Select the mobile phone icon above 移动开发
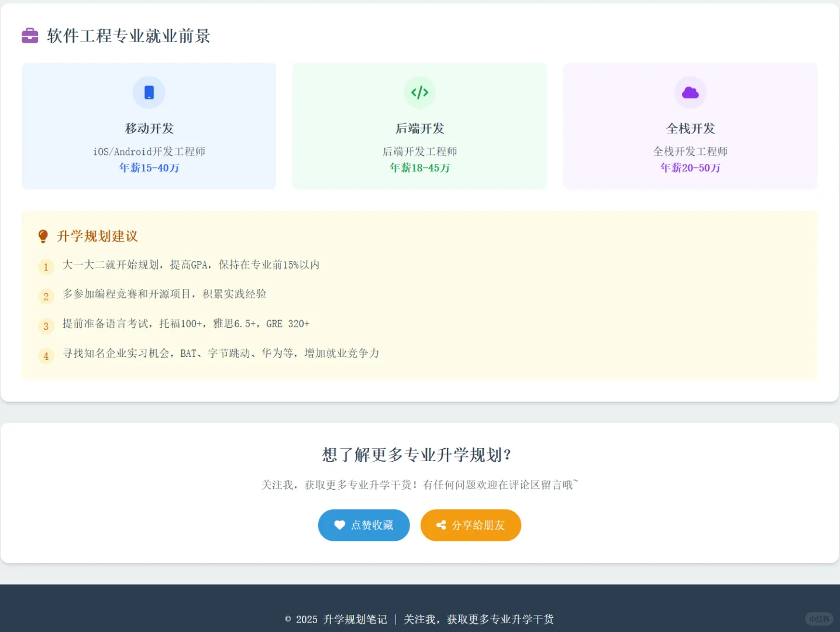 tap(149, 92)
